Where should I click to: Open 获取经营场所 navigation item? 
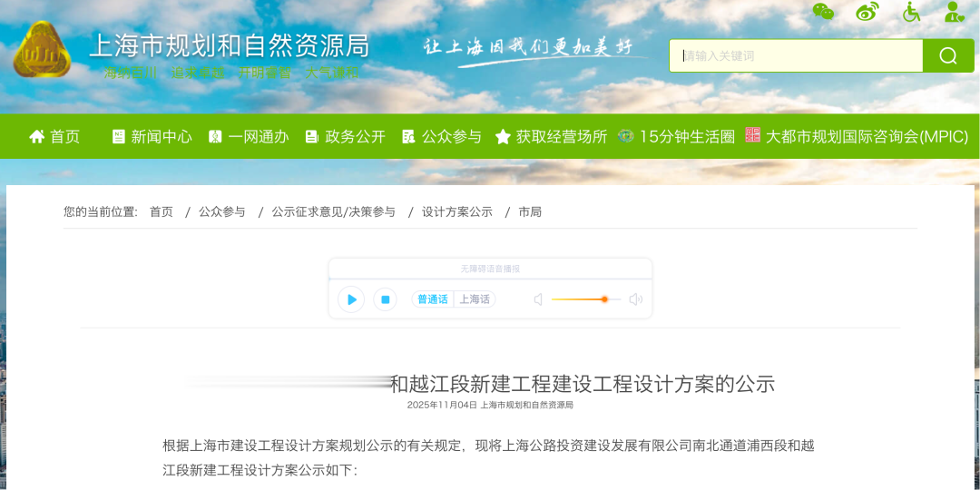point(562,136)
